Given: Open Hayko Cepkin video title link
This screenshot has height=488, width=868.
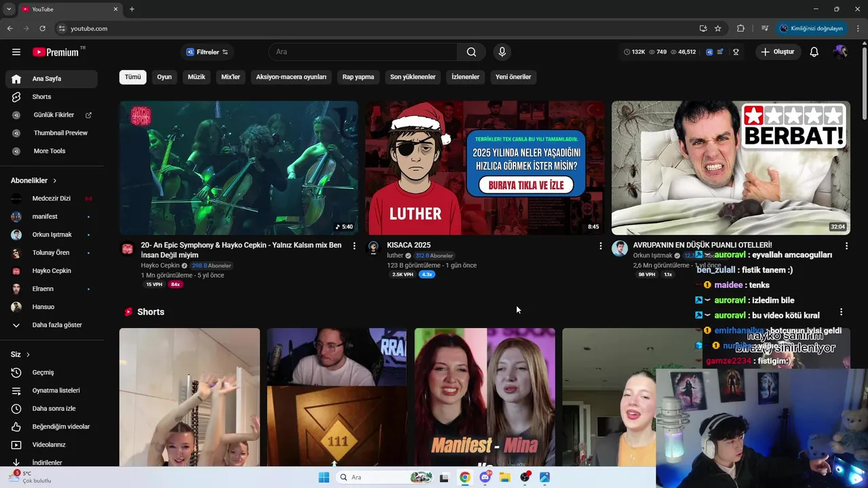Looking at the screenshot, I should tap(241, 250).
